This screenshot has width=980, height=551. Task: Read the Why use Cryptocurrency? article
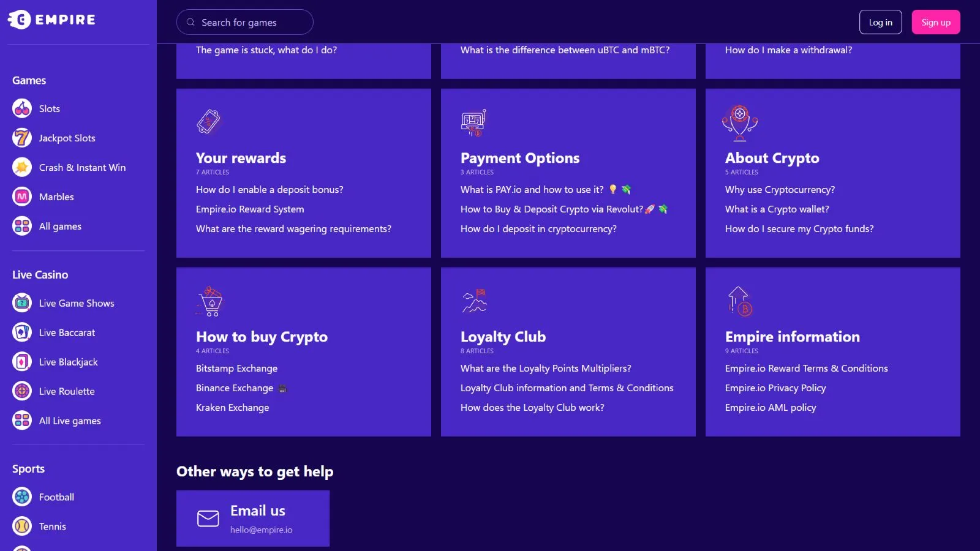tap(780, 190)
